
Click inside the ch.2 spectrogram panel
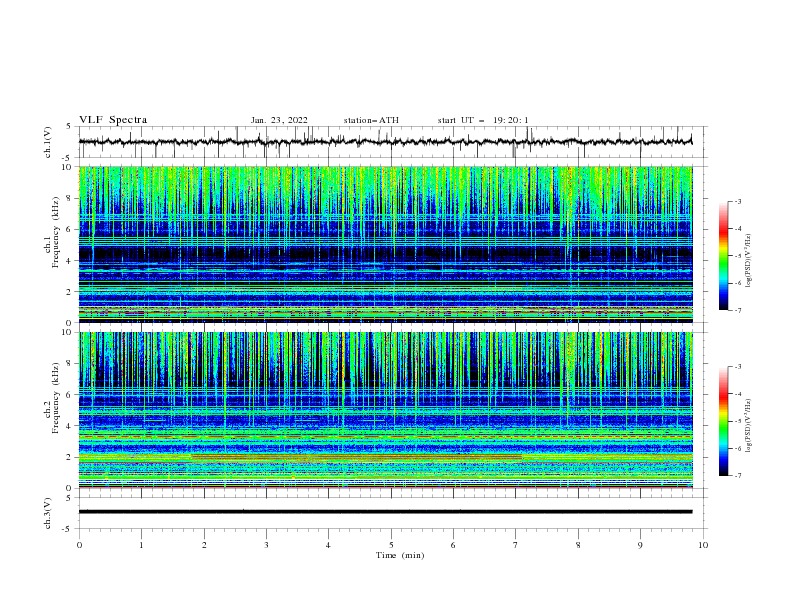pyautogui.click(x=385, y=410)
